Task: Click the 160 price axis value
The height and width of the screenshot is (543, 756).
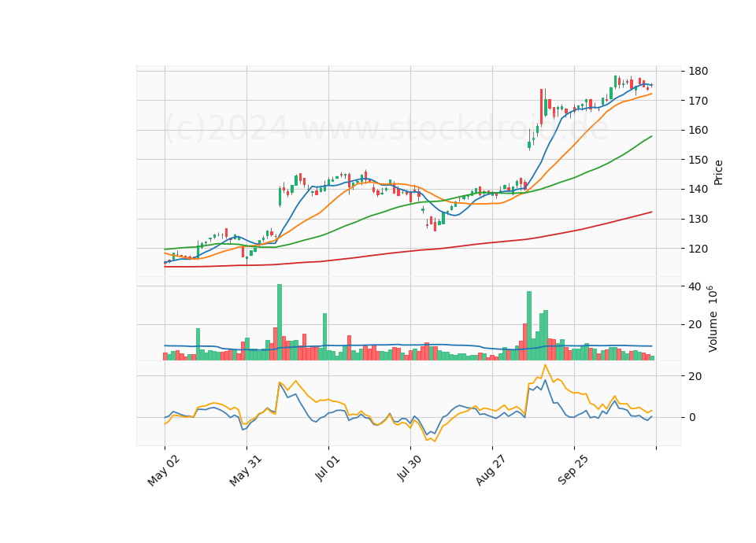Action: click(x=699, y=131)
